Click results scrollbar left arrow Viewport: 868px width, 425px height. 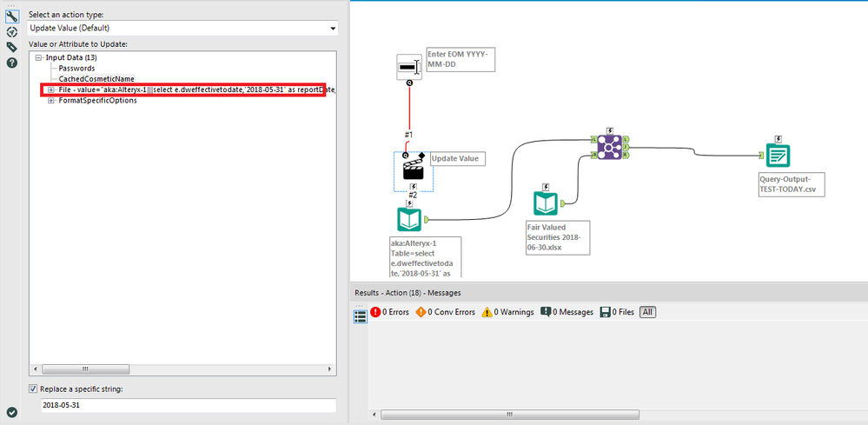[374, 414]
